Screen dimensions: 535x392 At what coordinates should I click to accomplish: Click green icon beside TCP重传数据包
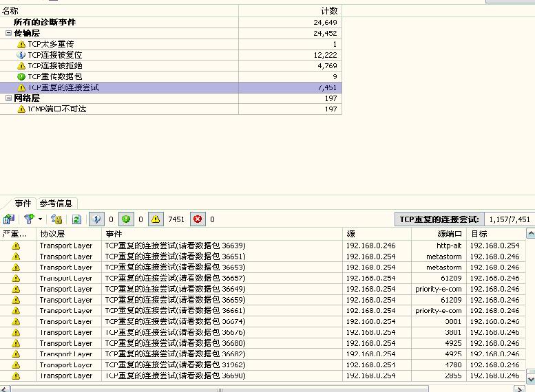coord(21,77)
